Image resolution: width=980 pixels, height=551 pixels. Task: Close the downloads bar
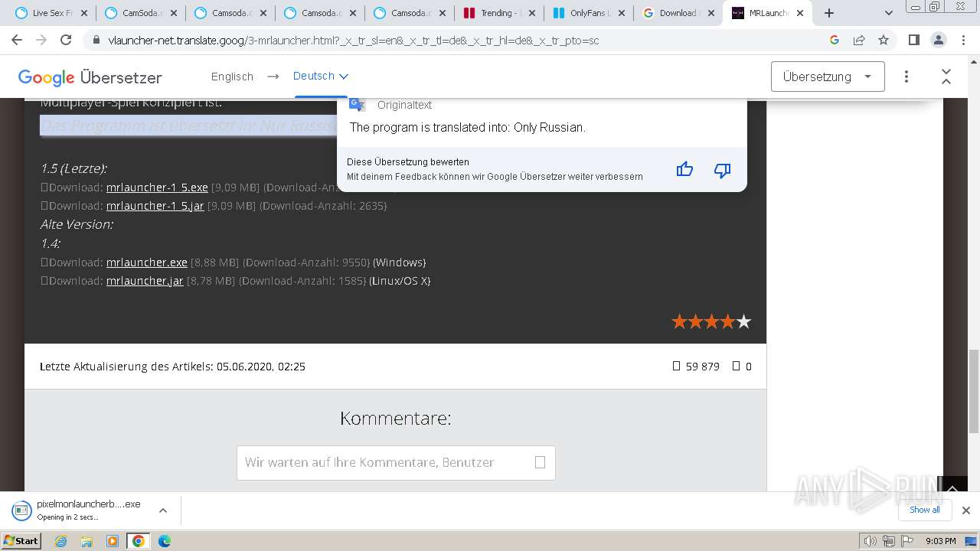pos(965,510)
